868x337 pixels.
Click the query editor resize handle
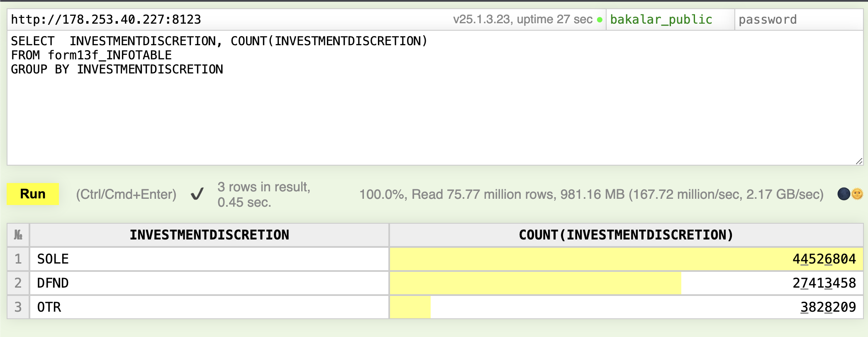point(859,161)
